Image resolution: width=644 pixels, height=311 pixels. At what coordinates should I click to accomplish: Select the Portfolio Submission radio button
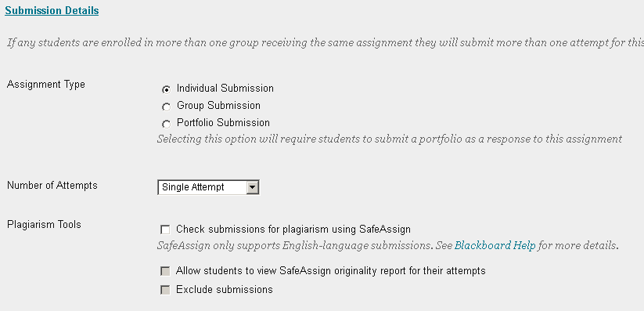tap(166, 124)
